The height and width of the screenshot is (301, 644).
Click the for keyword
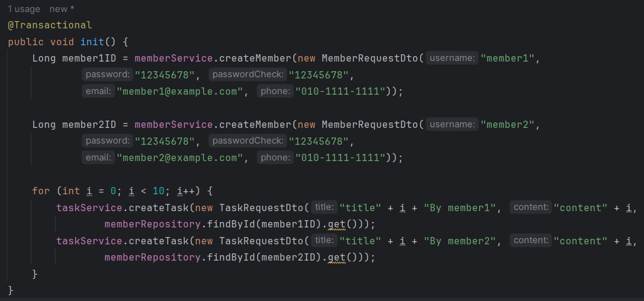coord(41,191)
